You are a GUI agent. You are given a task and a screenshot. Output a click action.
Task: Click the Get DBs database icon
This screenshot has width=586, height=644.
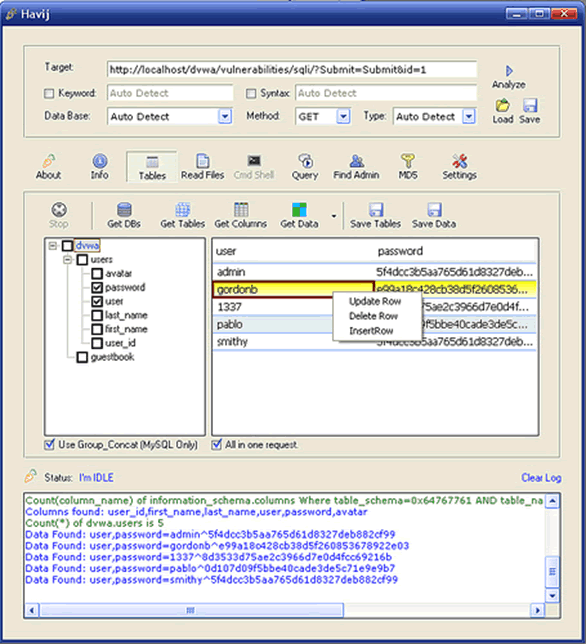point(124,209)
